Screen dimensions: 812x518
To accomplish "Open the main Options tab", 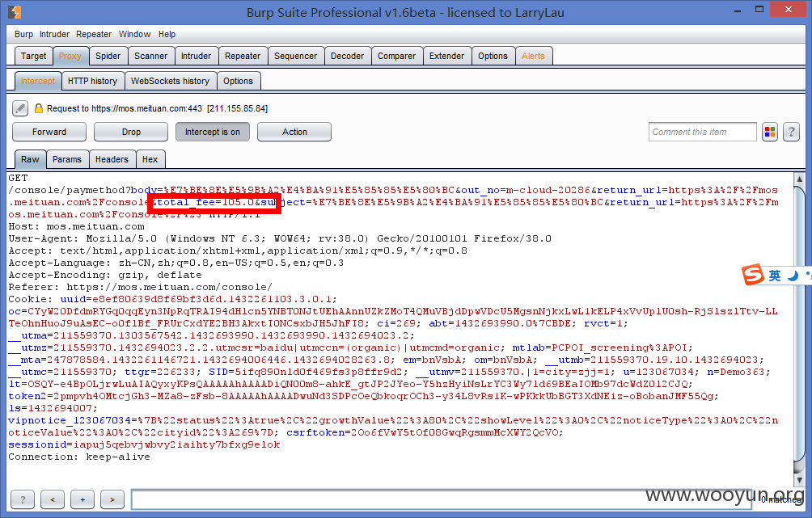I will (493, 56).
